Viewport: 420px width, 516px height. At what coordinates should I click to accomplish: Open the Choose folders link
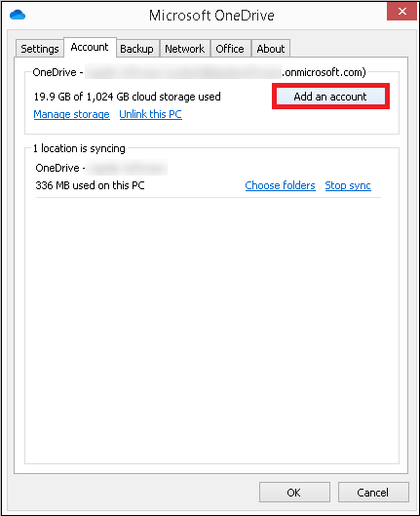point(280,185)
